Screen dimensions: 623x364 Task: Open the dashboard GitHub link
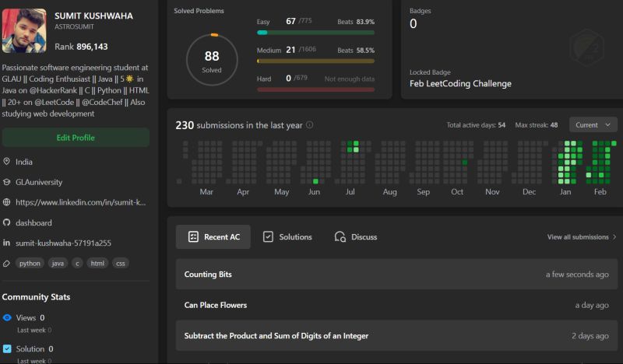33,222
